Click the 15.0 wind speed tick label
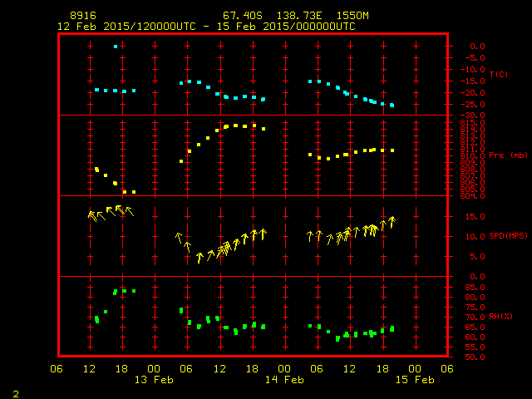 point(475,216)
